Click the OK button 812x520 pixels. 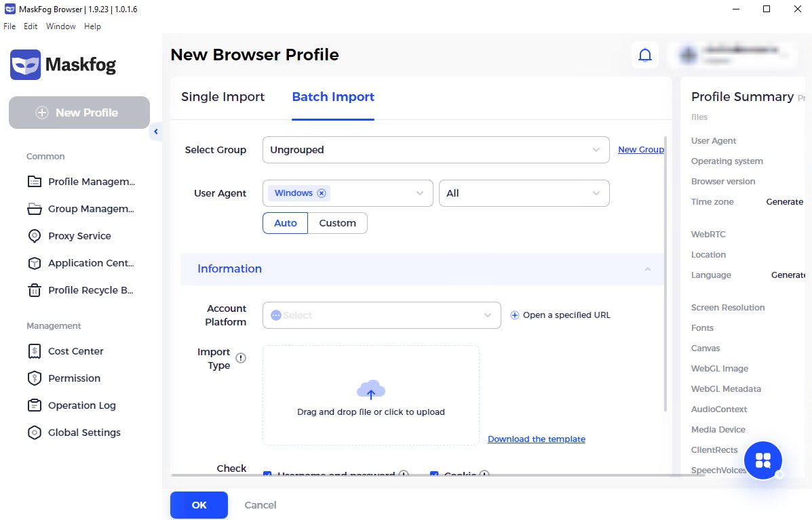click(199, 505)
